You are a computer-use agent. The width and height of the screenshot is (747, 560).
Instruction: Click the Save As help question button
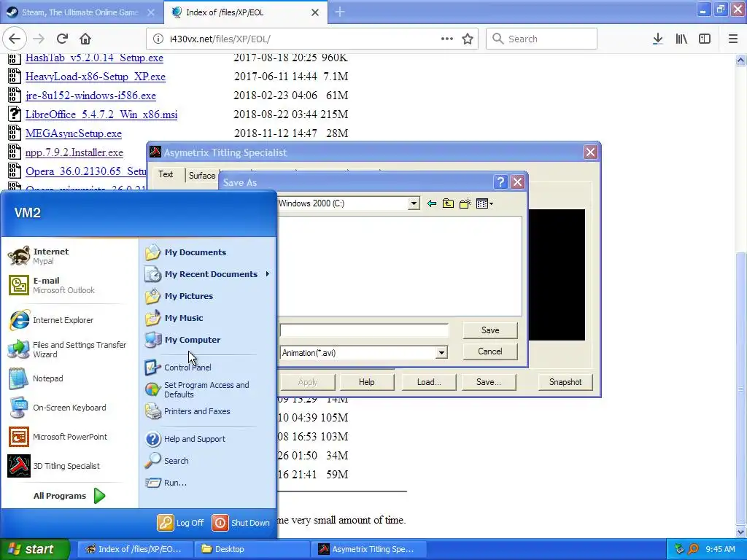click(x=500, y=182)
